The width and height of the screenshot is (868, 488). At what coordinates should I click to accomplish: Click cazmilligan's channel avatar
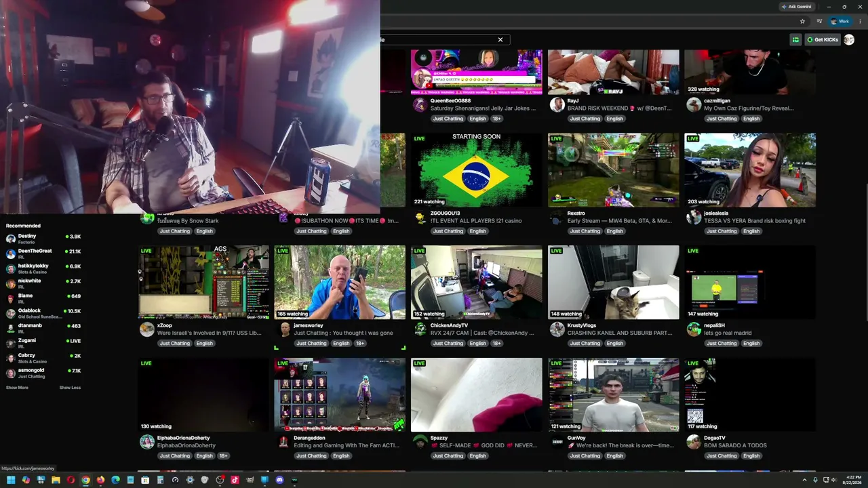(694, 104)
